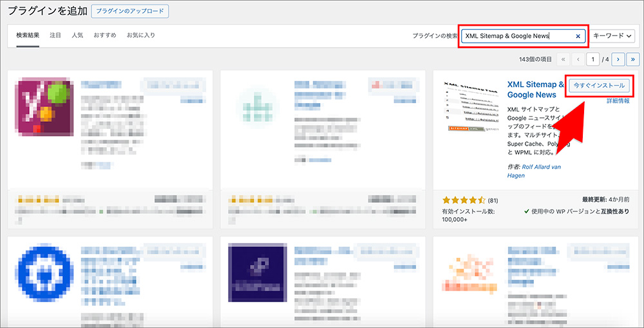Screen dimensions: 644x328
Task: Open the キーワード search type dropdown
Action: coord(612,35)
